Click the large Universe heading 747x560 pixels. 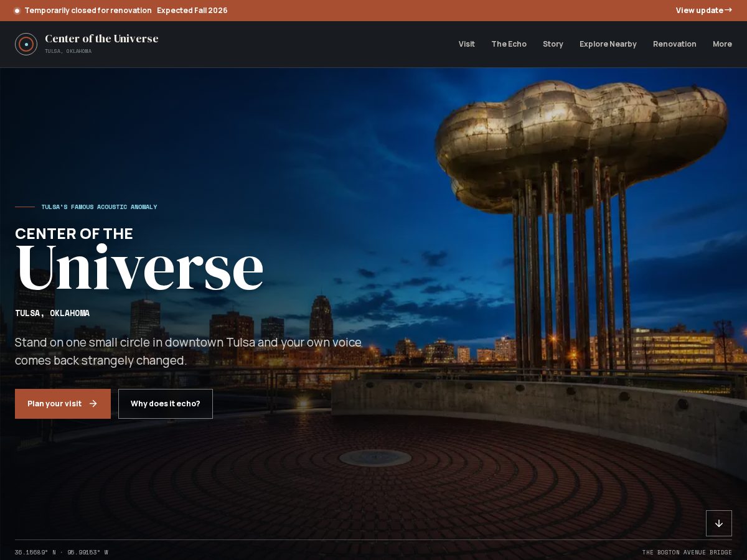pos(139,268)
